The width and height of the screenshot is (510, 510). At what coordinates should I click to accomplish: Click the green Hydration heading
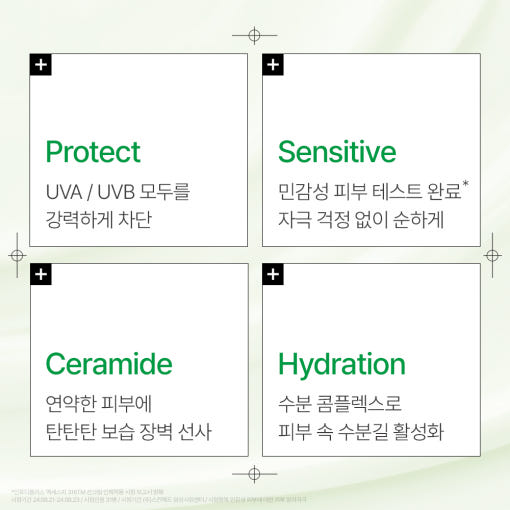(342, 365)
